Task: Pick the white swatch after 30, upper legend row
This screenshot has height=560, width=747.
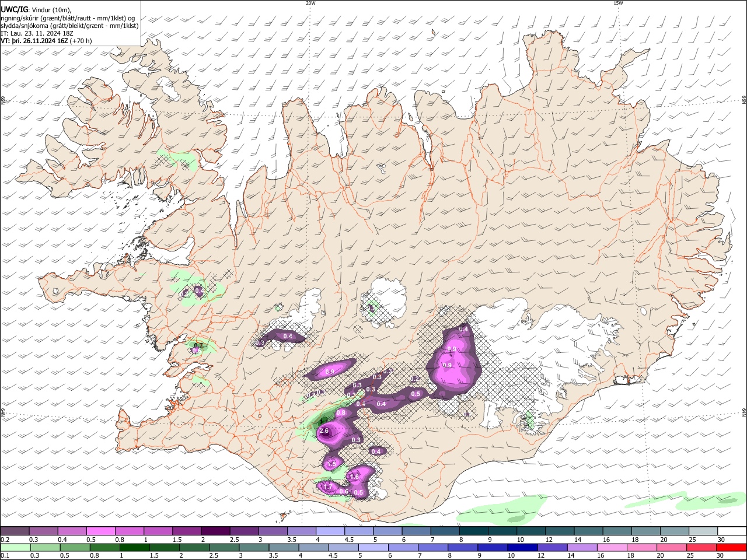Action: click(732, 531)
